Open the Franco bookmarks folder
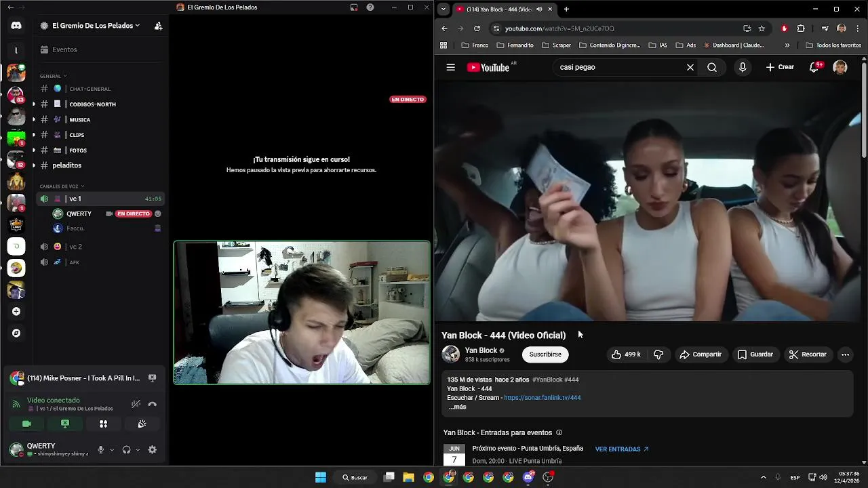This screenshot has height=488, width=868. click(x=475, y=45)
